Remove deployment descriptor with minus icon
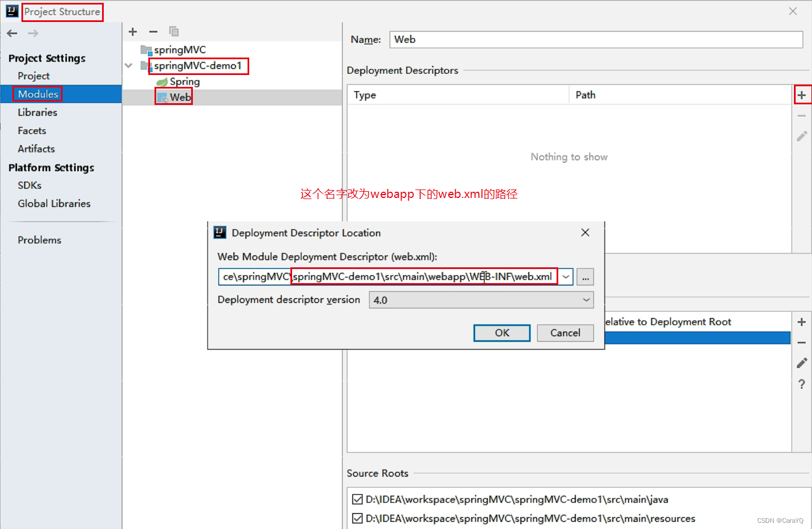This screenshot has width=812, height=529. click(x=802, y=116)
